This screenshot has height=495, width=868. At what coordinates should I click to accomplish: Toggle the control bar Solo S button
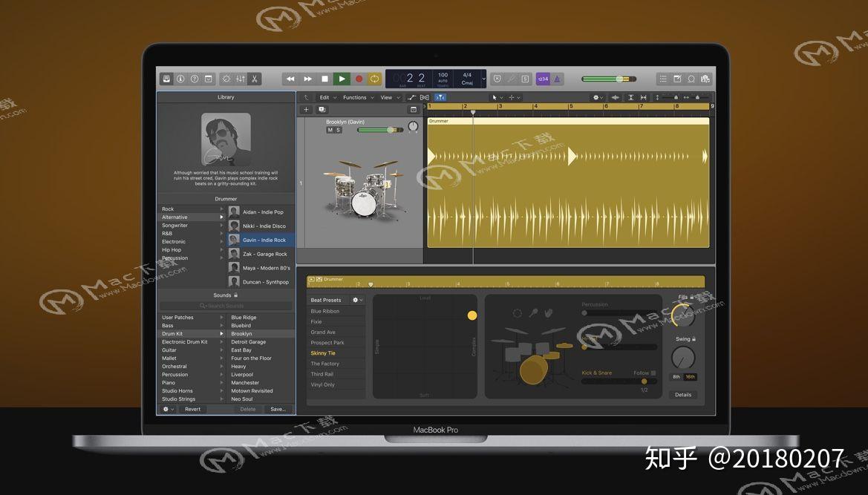526,79
